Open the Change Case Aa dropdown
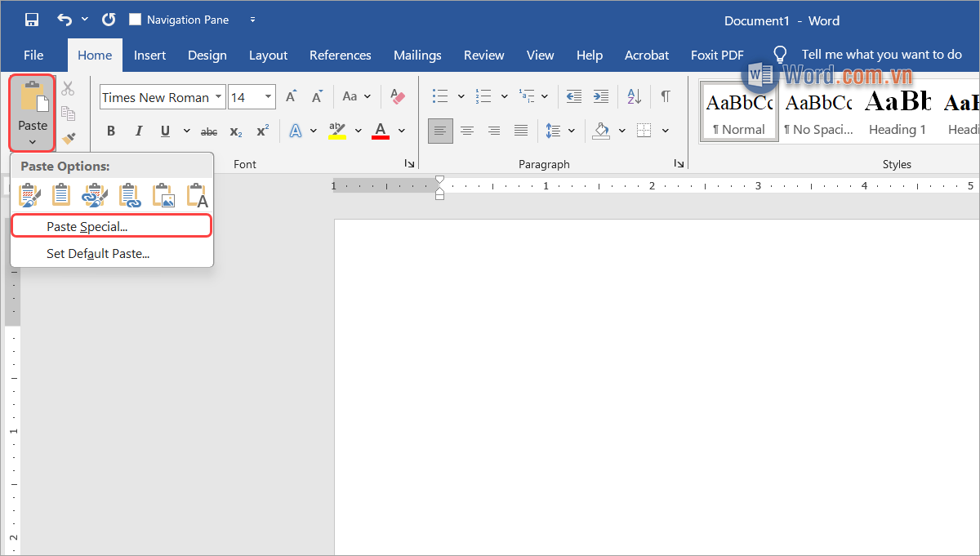 356,96
